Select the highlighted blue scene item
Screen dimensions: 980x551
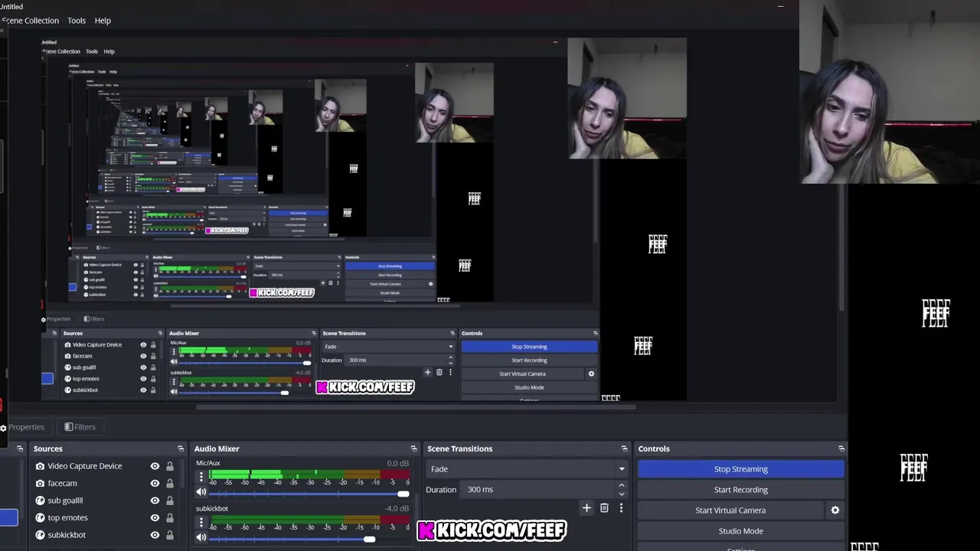click(x=8, y=518)
